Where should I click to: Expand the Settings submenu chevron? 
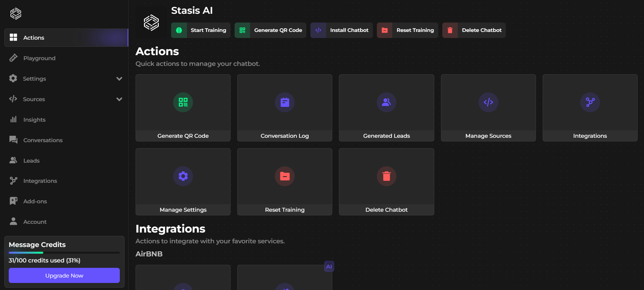pos(119,79)
